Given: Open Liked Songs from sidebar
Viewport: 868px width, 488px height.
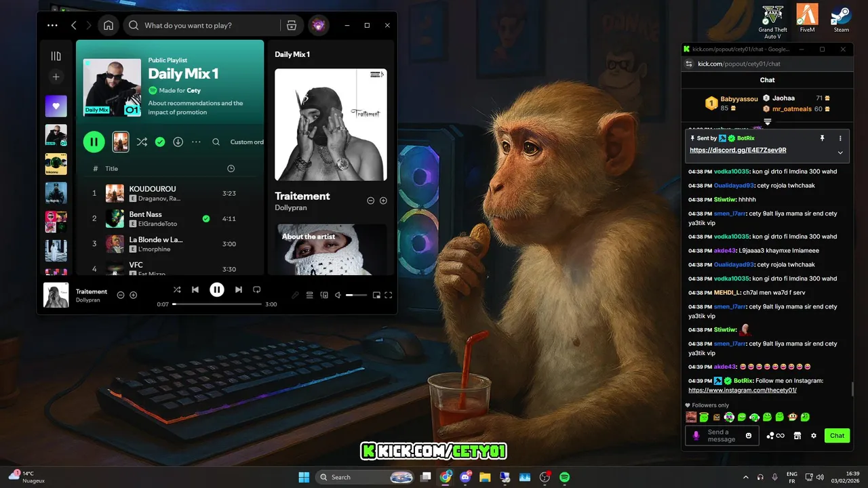Looking at the screenshot, I should [56, 106].
